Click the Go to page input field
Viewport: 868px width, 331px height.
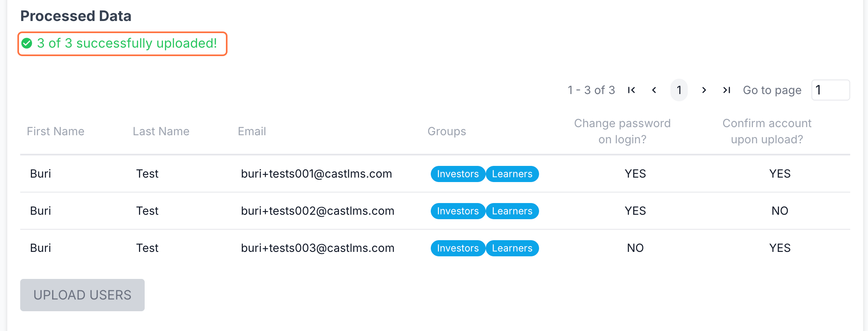pos(830,90)
